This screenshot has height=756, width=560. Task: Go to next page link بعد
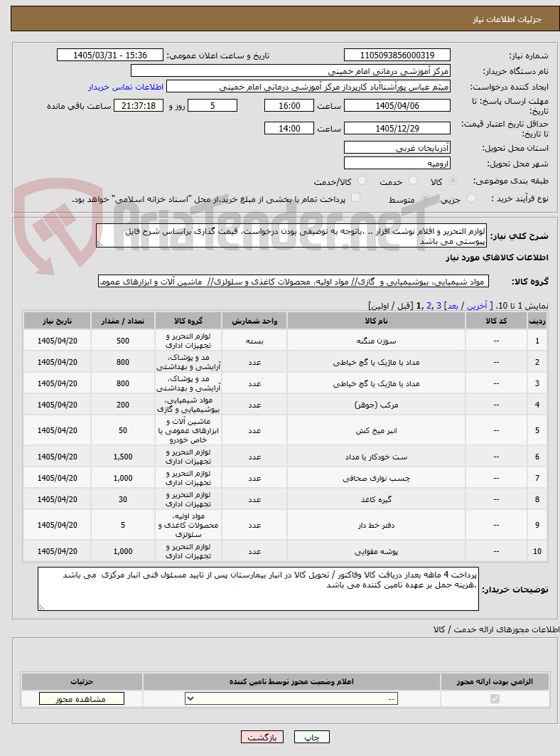tap(453, 306)
